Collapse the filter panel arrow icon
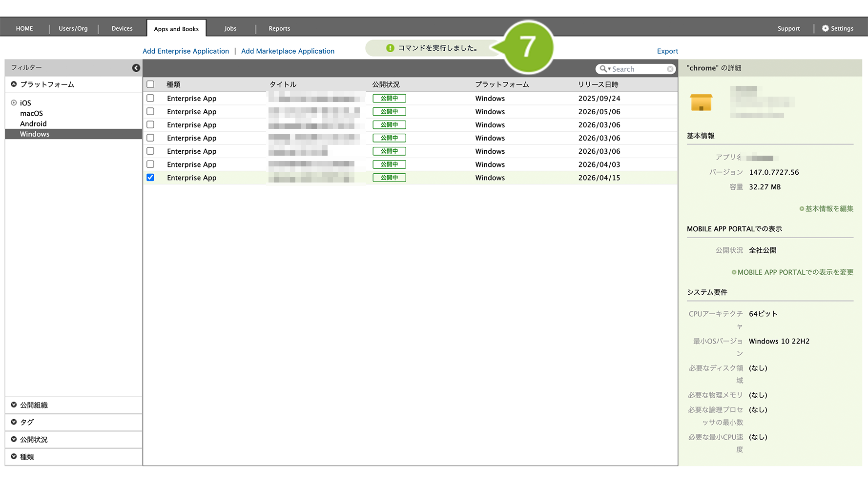868x488 pixels. (x=136, y=68)
